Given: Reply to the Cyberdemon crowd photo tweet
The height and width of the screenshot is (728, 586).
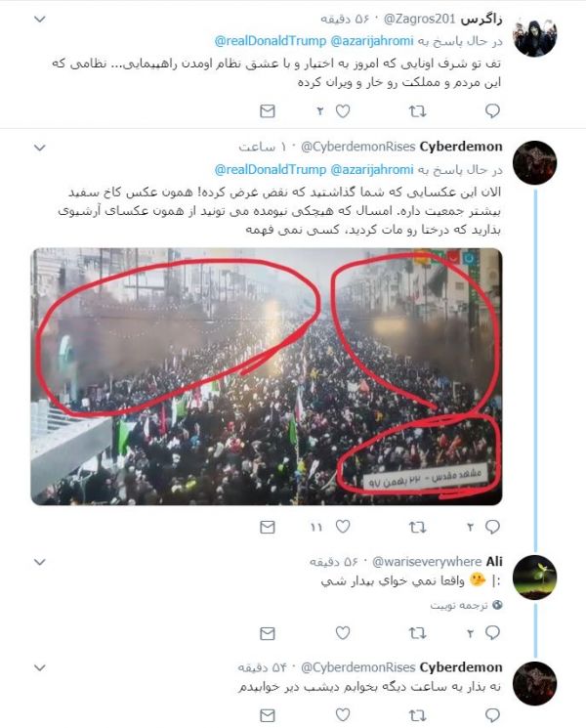Looking at the screenshot, I should pos(492,527).
